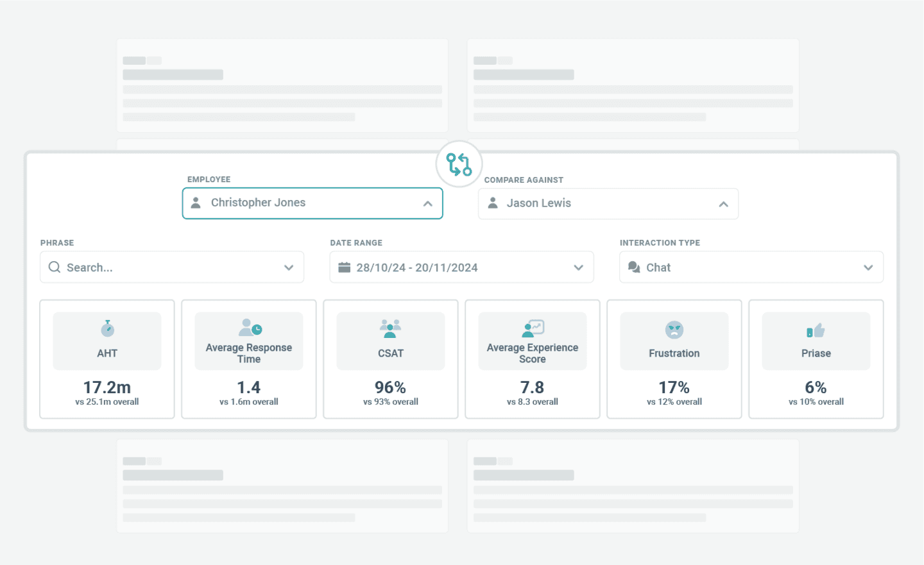Screen dimensions: 924x565
Task: Select the Average Experience Score chart icon
Action: tap(532, 328)
